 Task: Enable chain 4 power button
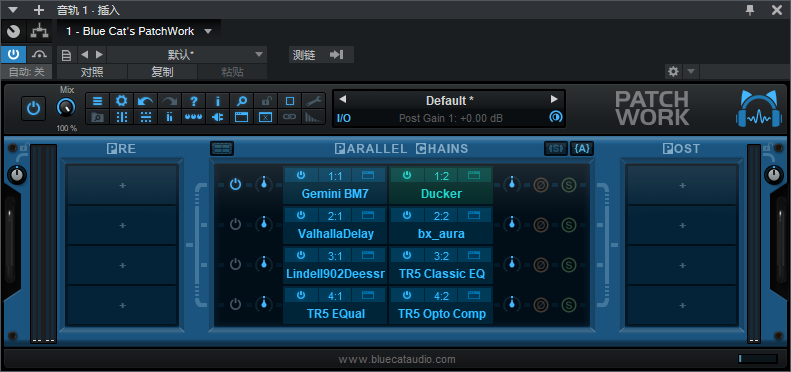click(x=235, y=304)
